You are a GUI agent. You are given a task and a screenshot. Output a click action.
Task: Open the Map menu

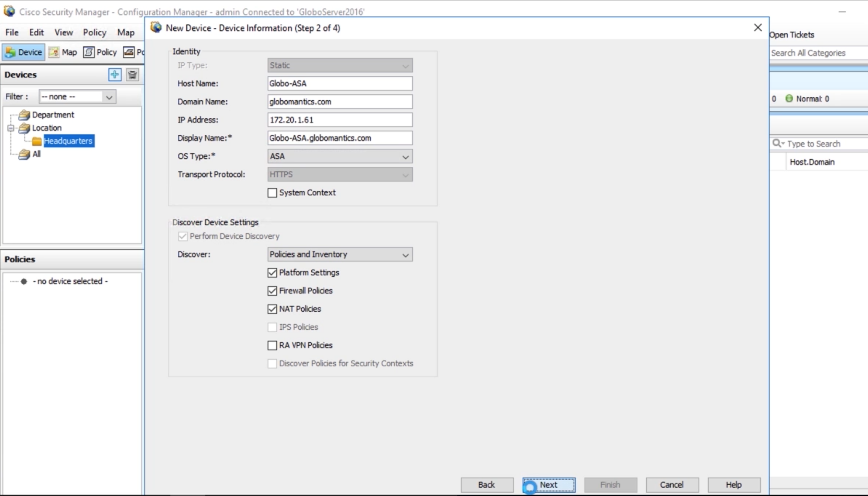tap(126, 32)
